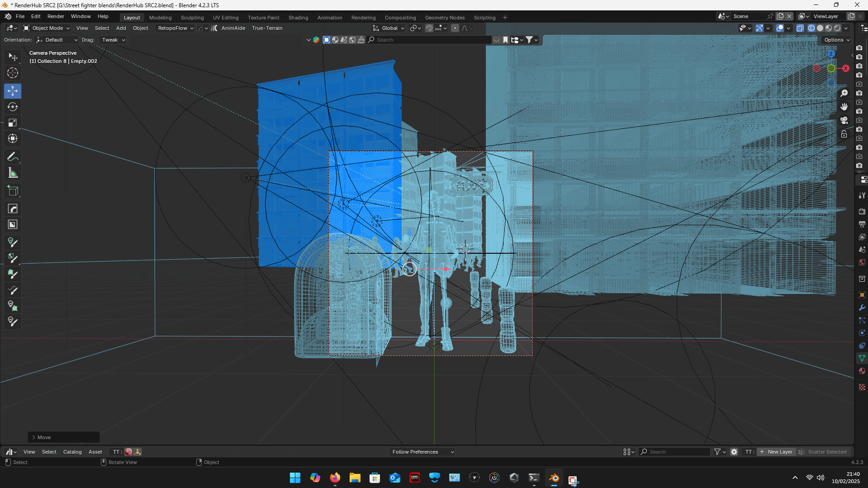Viewport: 868px width, 488px height.
Task: Click the red X axis gizmo ball
Action: (845, 68)
